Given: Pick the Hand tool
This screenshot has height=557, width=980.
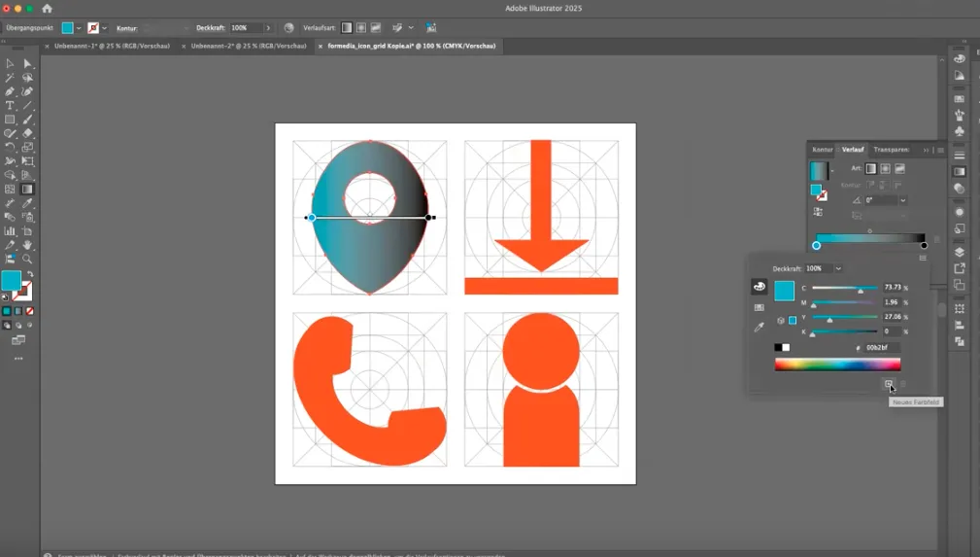Looking at the screenshot, I should pos(27,245).
